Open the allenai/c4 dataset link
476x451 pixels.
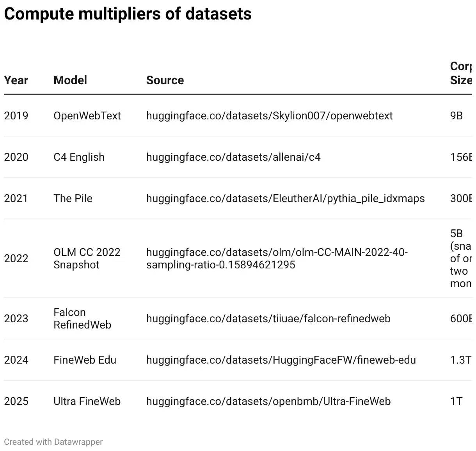[233, 157]
